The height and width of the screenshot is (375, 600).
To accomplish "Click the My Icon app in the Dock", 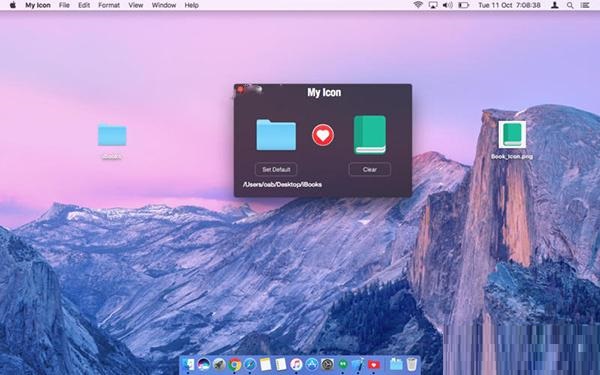I will coord(374,364).
